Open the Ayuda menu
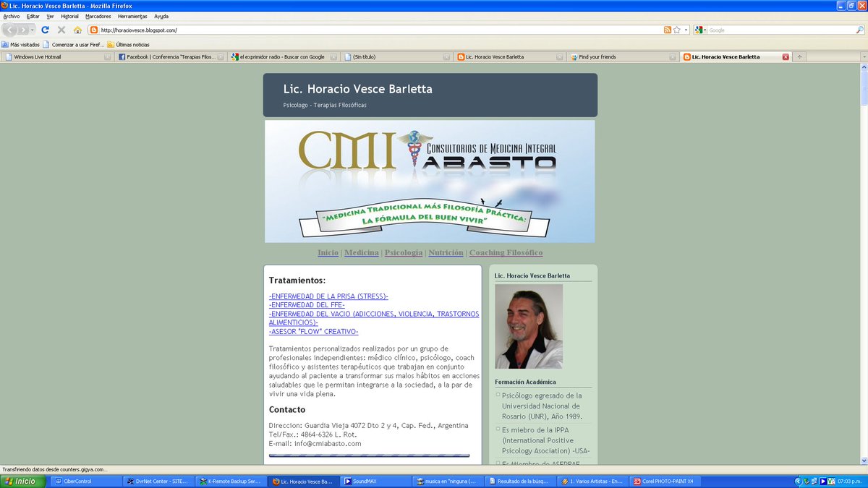This screenshot has width=868, height=488. click(x=161, y=16)
